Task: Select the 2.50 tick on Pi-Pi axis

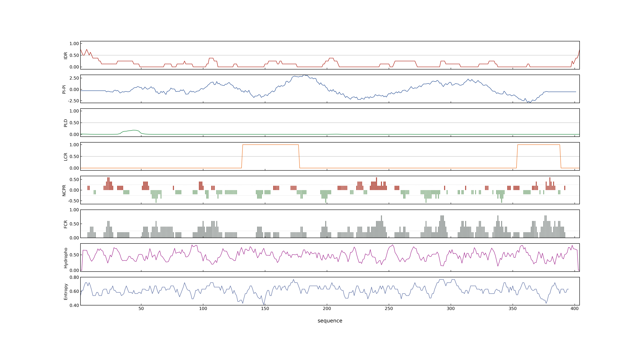Action: (x=74, y=78)
